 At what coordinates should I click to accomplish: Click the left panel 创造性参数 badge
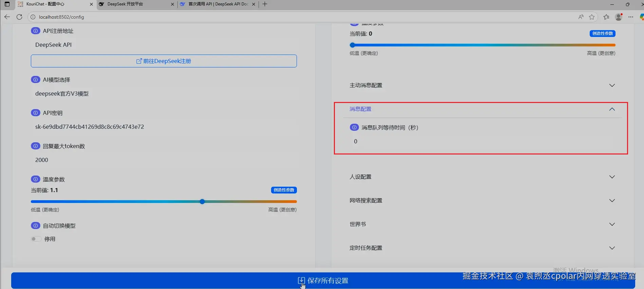point(284,190)
